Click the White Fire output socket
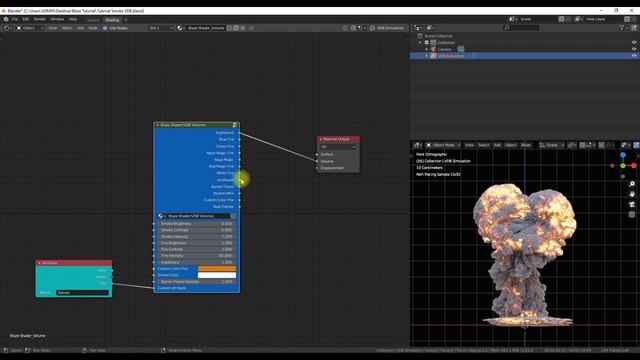The width and height of the screenshot is (640, 360). pyautogui.click(x=240, y=173)
